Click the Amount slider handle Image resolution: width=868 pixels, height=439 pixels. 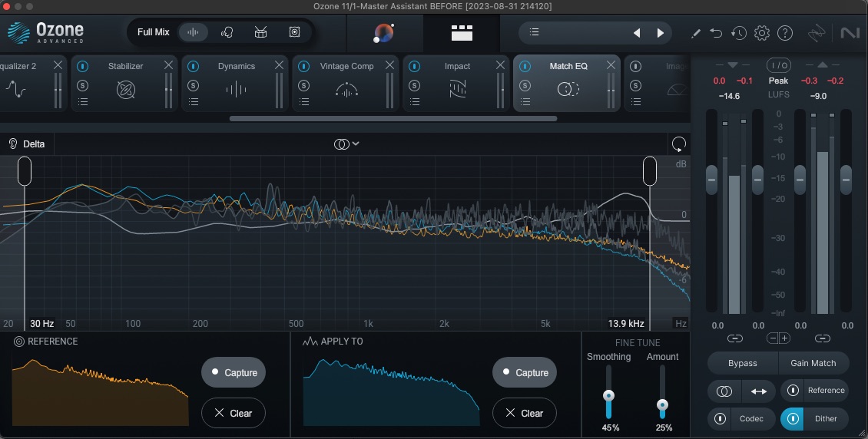coord(662,404)
